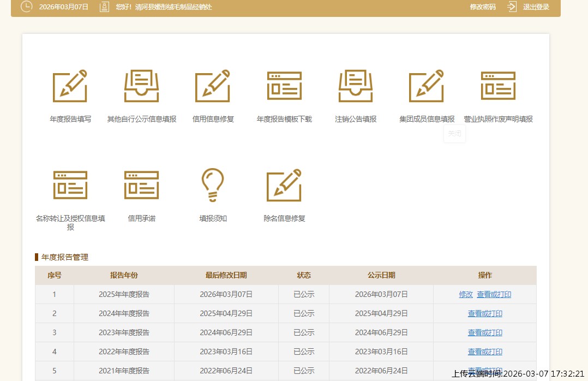Click the 关闭 tooltip button
The width and height of the screenshot is (588, 381).
click(454, 133)
